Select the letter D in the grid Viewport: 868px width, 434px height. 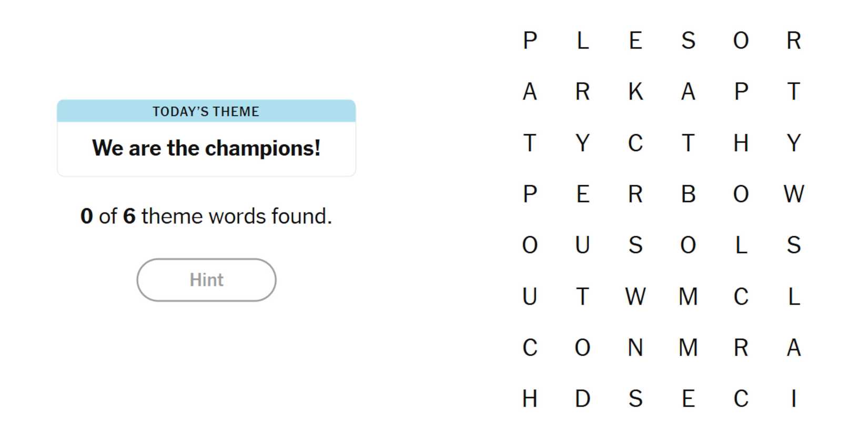(582, 399)
